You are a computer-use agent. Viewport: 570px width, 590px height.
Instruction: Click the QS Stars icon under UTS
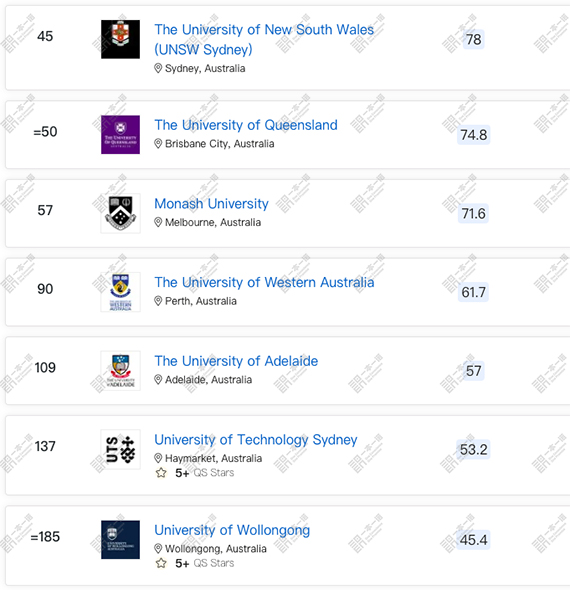point(161,473)
